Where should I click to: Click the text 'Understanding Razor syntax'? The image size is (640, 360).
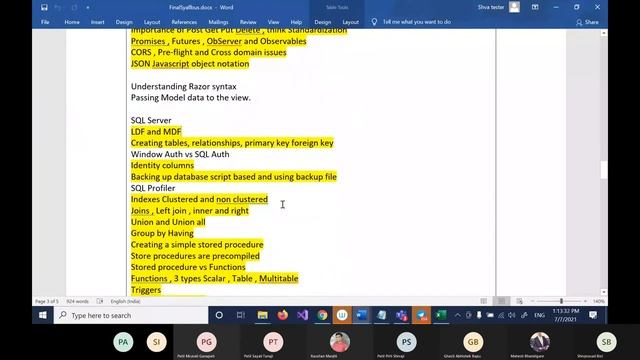click(x=184, y=87)
